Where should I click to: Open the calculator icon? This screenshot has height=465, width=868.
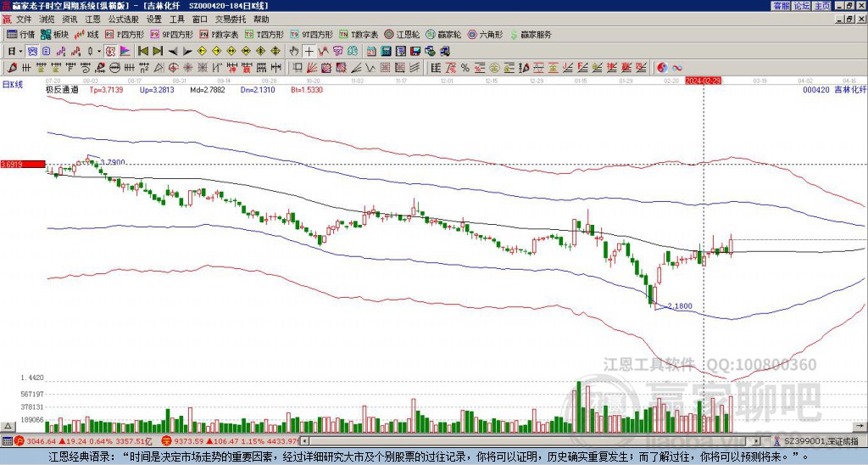point(386,52)
